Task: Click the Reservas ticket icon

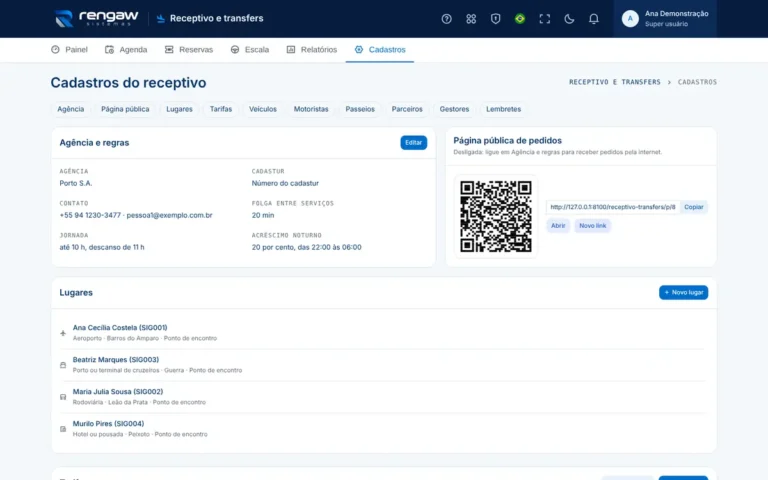Action: 169,49
